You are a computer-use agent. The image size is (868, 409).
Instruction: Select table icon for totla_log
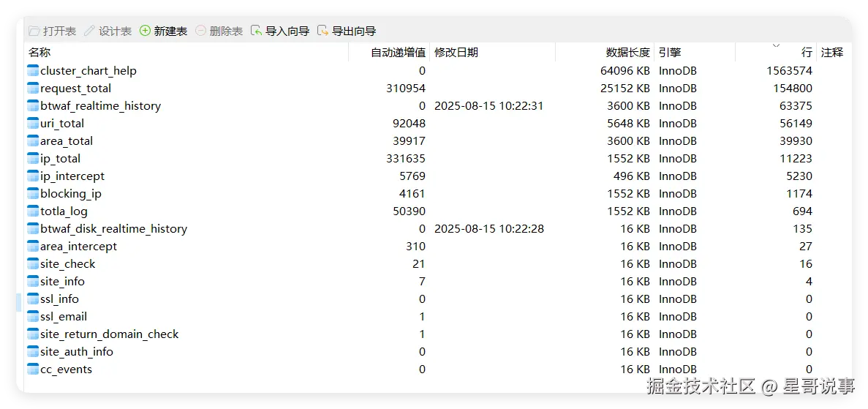coord(33,211)
